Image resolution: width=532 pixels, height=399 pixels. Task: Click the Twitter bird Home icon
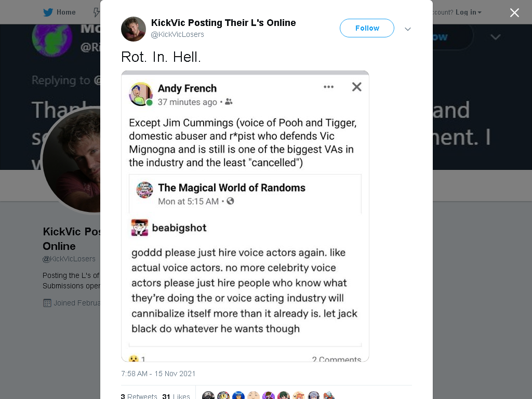pos(48,12)
